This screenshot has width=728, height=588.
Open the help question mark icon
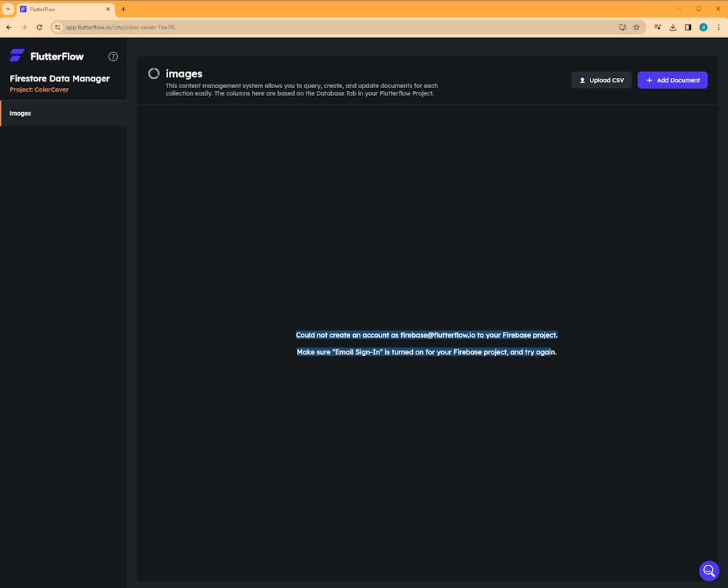(113, 57)
